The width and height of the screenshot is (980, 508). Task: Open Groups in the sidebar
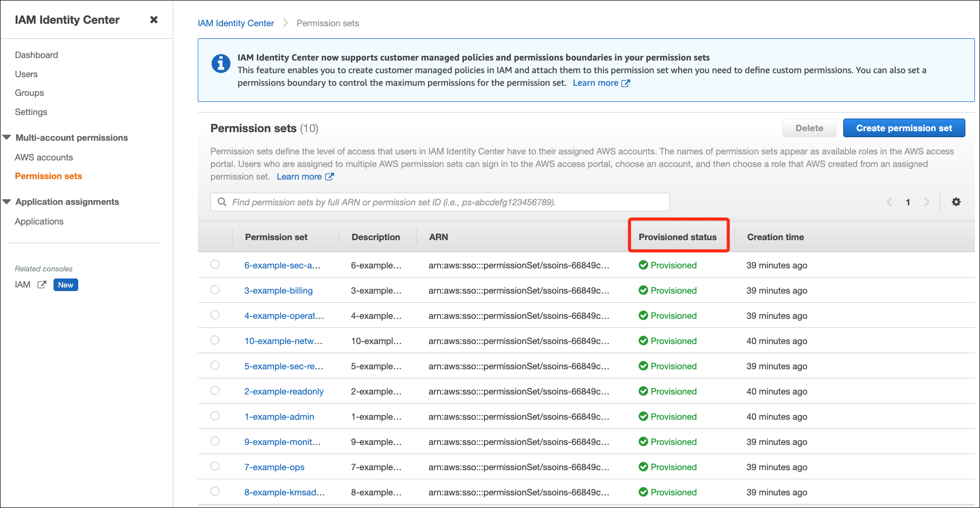pyautogui.click(x=29, y=93)
